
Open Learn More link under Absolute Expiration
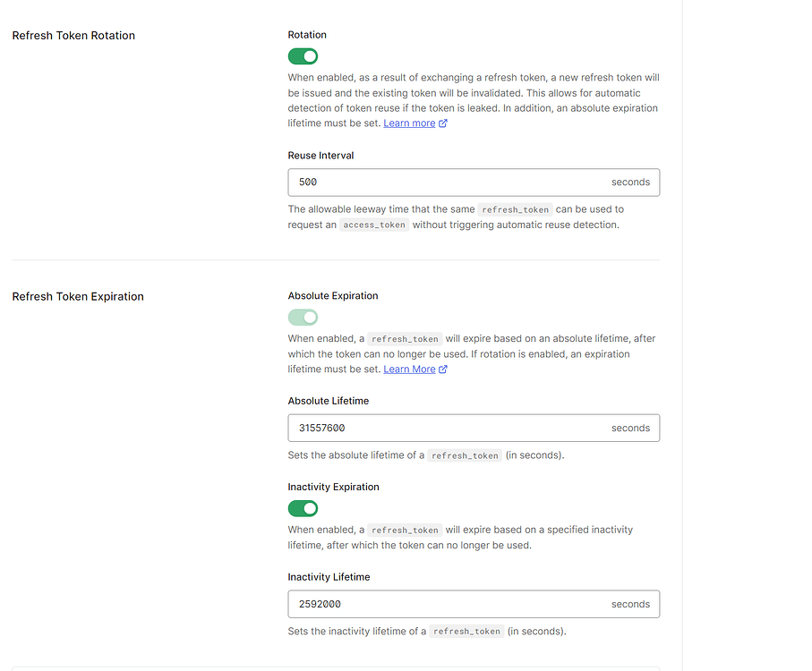tap(409, 369)
